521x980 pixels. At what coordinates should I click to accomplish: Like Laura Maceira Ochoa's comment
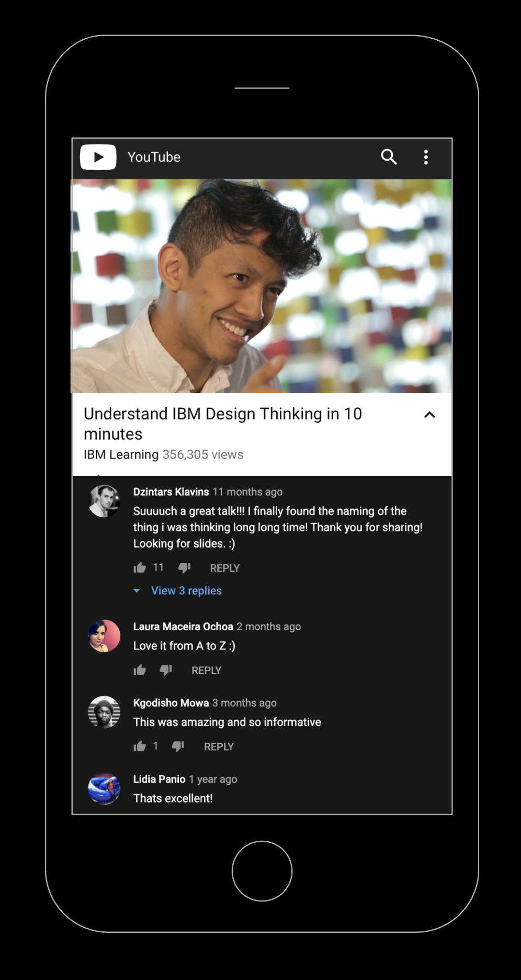tap(140, 670)
